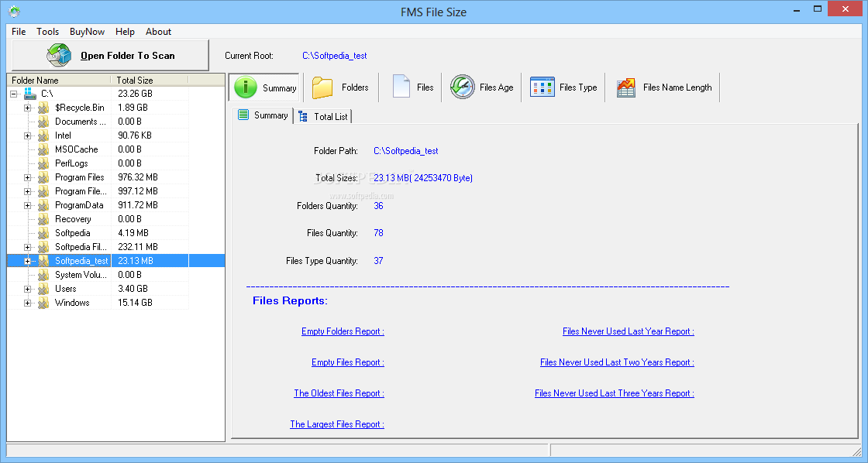The image size is (868, 463).
Task: Expand the ProgramData tree node
Action: (x=27, y=205)
